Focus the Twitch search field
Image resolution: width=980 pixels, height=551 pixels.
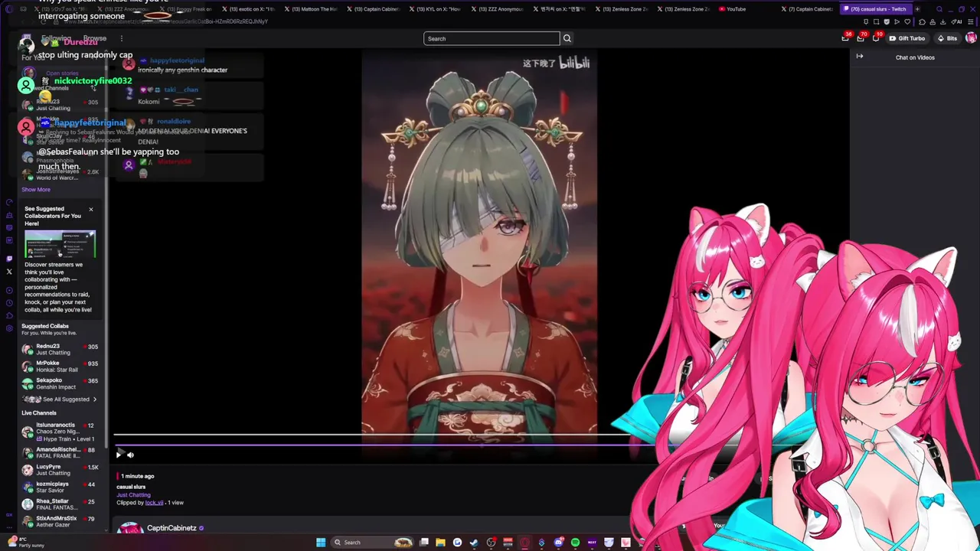point(492,38)
